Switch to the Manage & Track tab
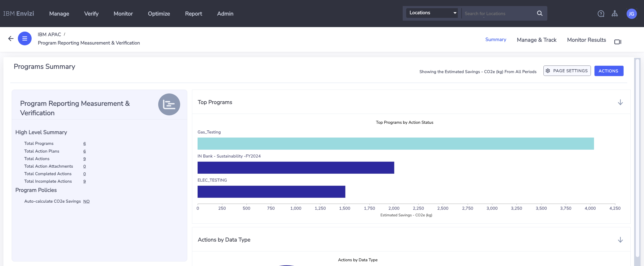This screenshot has width=644, height=266. (x=536, y=40)
